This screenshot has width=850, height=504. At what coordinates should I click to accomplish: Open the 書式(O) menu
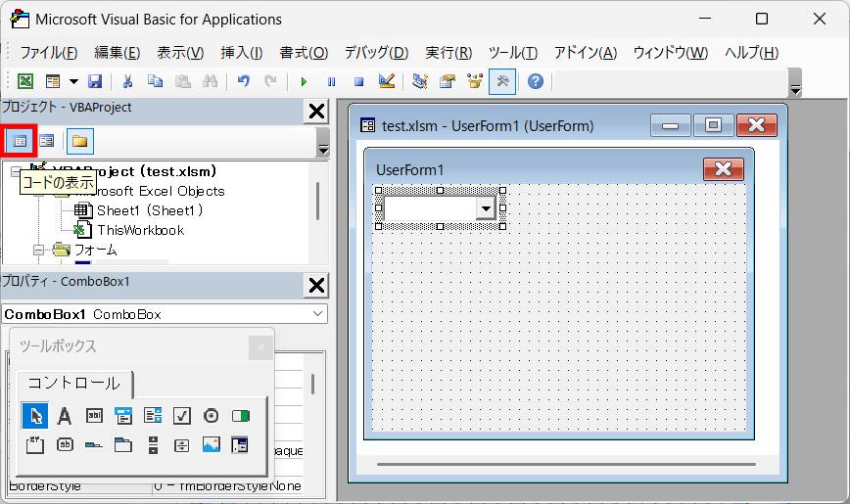click(304, 53)
